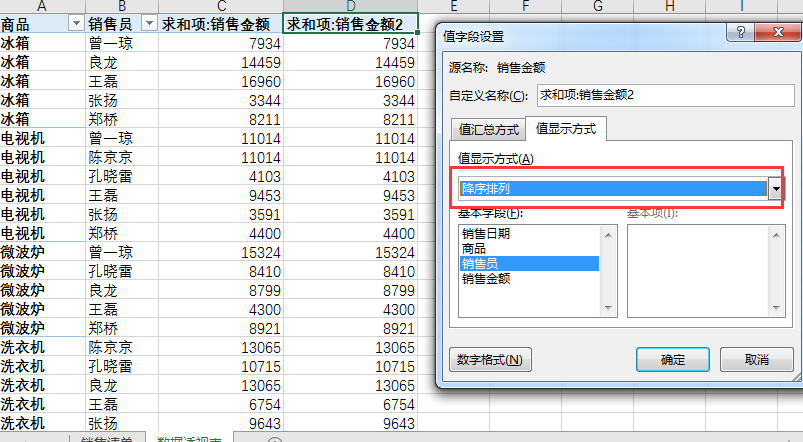Select 销售日期 in the base field list

click(x=486, y=233)
